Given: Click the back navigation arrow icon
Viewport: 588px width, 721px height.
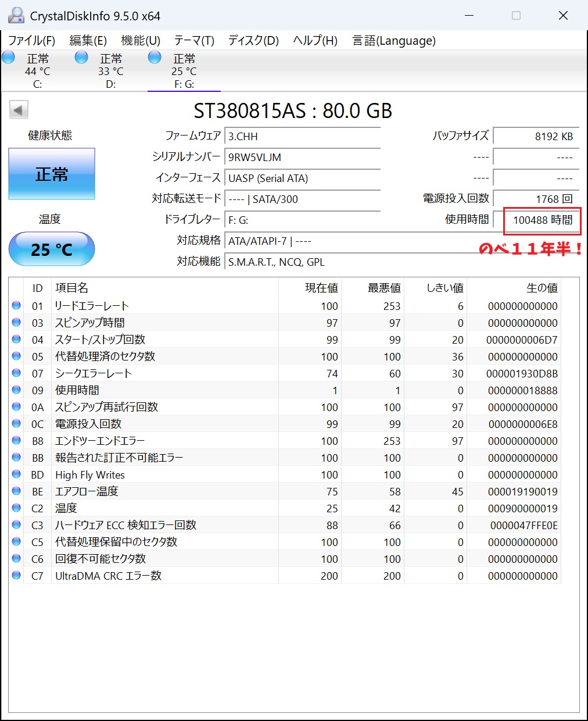Looking at the screenshot, I should tap(18, 109).
